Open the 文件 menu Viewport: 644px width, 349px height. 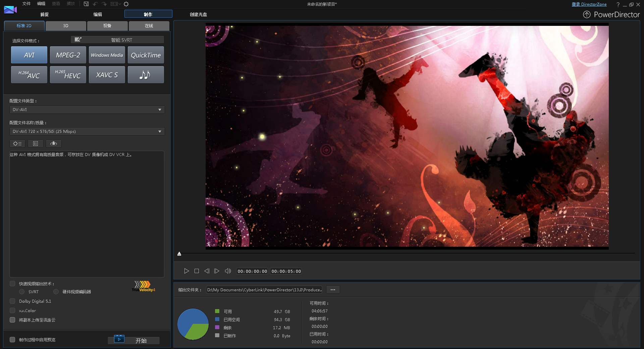(x=26, y=4)
